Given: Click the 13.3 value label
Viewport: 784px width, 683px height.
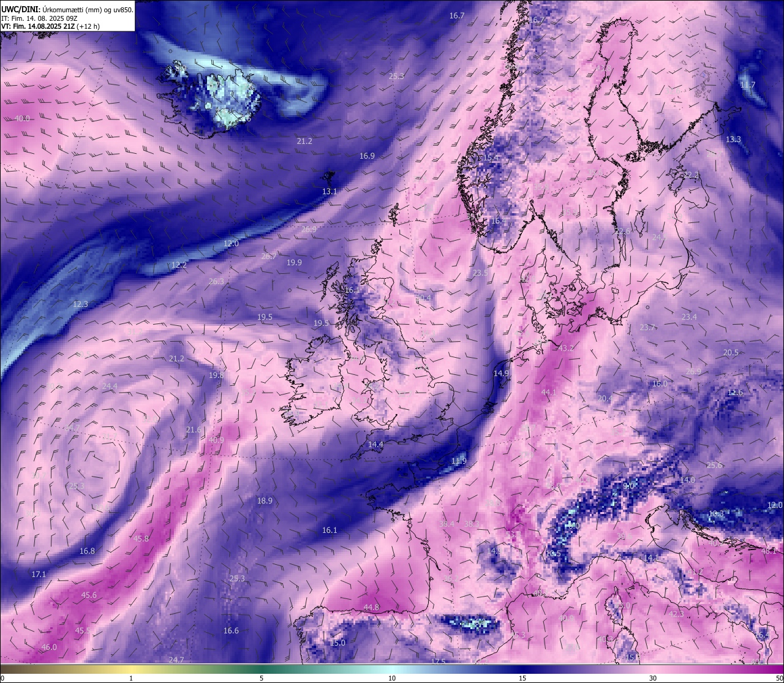Looking at the screenshot, I should pos(733,140).
